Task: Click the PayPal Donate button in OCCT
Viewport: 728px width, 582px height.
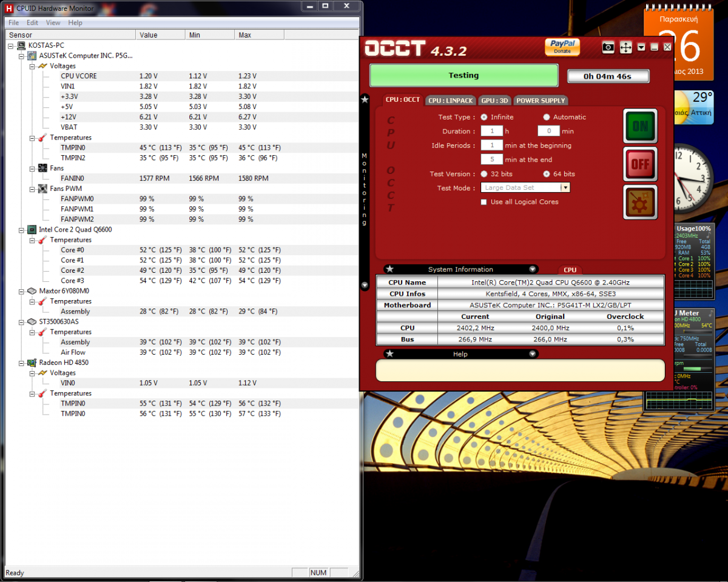Action: [x=562, y=47]
